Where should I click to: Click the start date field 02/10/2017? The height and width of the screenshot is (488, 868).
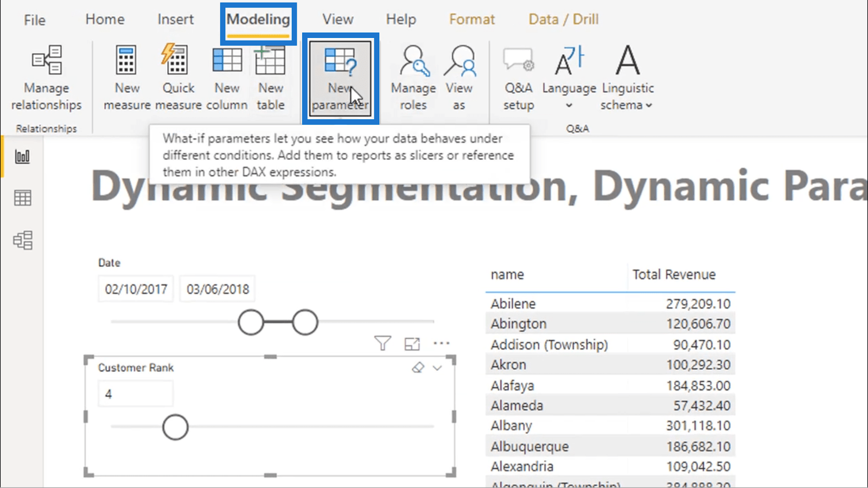136,289
